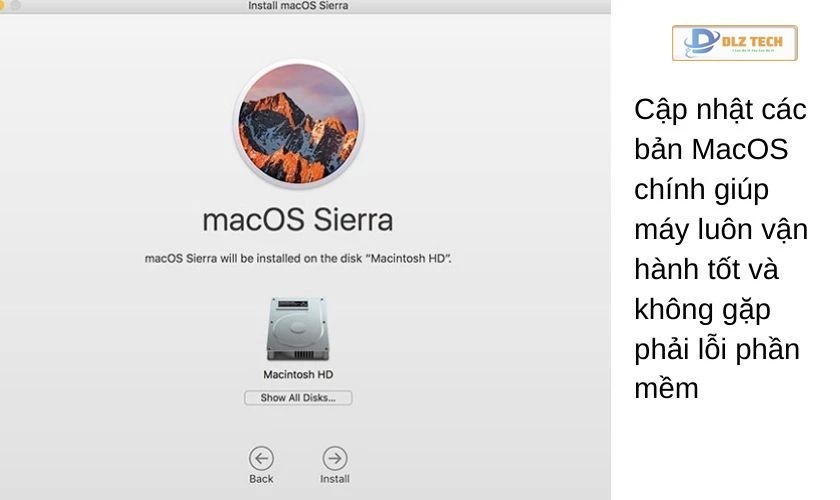This screenshot has height=500, width=840.
Task: Click the caption line 'không gặp'
Action: pyautogui.click(x=702, y=310)
